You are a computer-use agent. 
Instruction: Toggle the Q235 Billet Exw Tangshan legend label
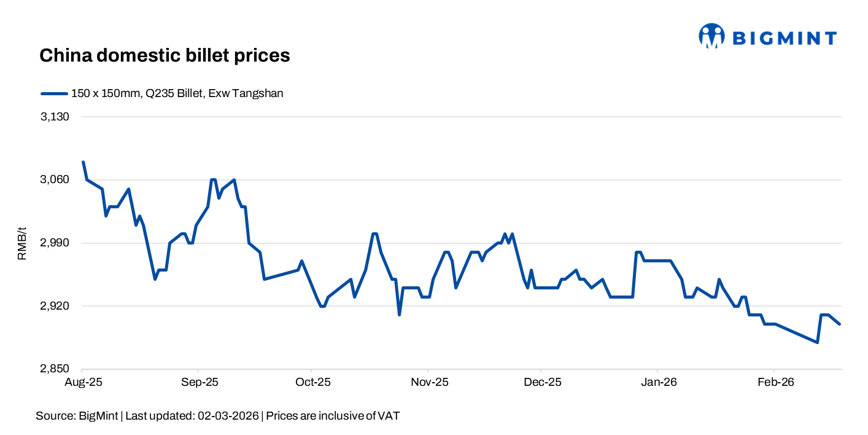[x=177, y=93]
